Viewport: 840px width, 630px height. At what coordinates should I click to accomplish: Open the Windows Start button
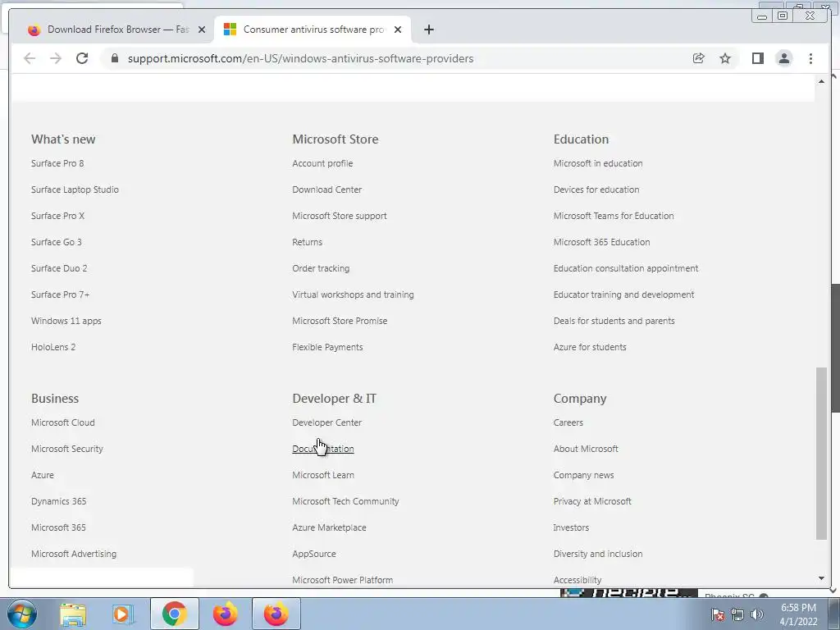tap(21, 614)
